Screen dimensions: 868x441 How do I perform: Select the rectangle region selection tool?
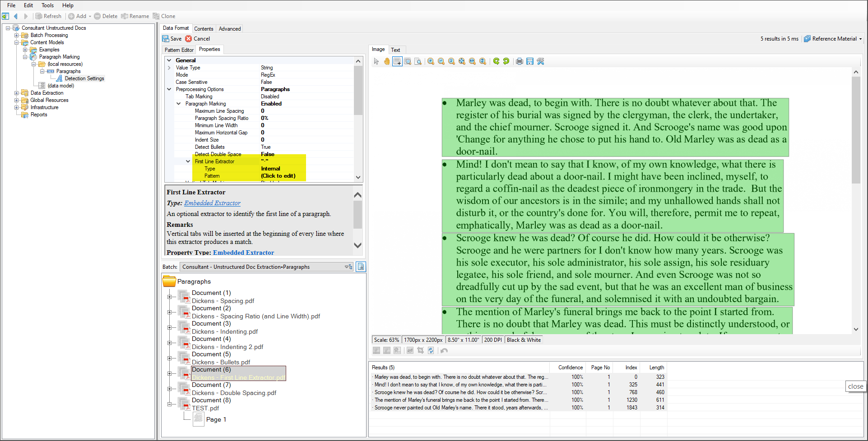click(x=397, y=61)
